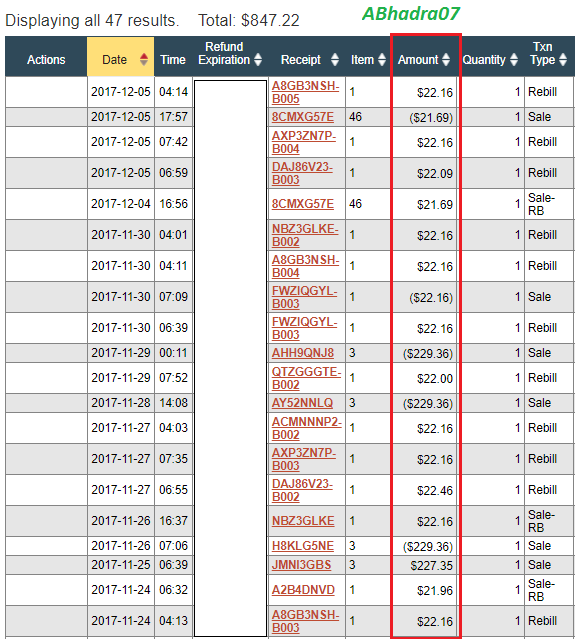Sort with the Amount column arrows
The image size is (575, 639).
coord(446,59)
